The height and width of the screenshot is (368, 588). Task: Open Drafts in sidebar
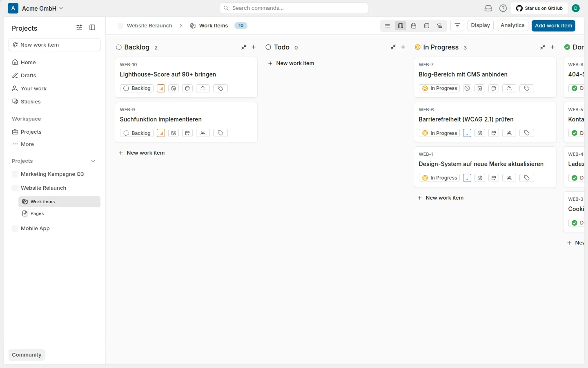[x=55, y=75]
